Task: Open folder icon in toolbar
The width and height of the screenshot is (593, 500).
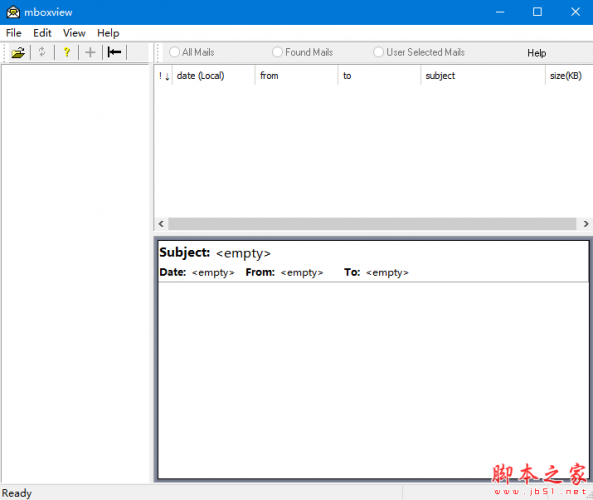Action: click(x=18, y=52)
